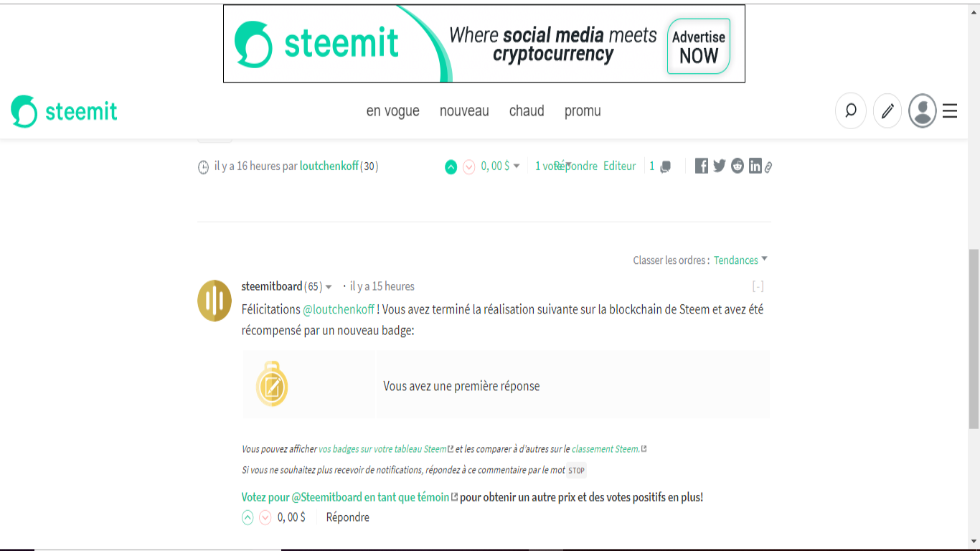Share post on Facebook icon
Viewport: 980px width, 551px height.
(x=702, y=166)
